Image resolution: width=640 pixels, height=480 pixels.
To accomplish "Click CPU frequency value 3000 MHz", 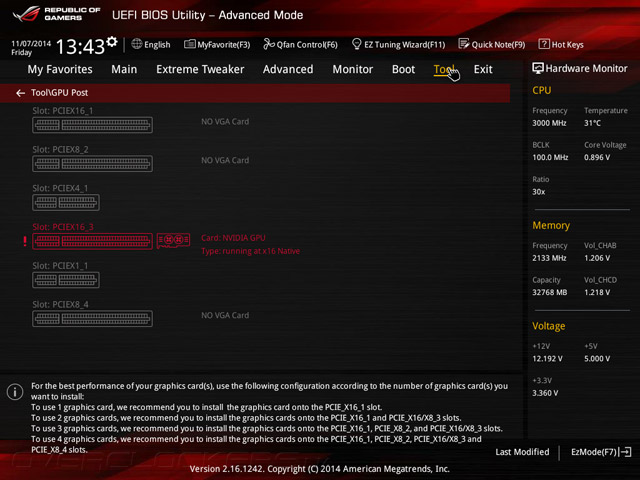I will pos(549,123).
